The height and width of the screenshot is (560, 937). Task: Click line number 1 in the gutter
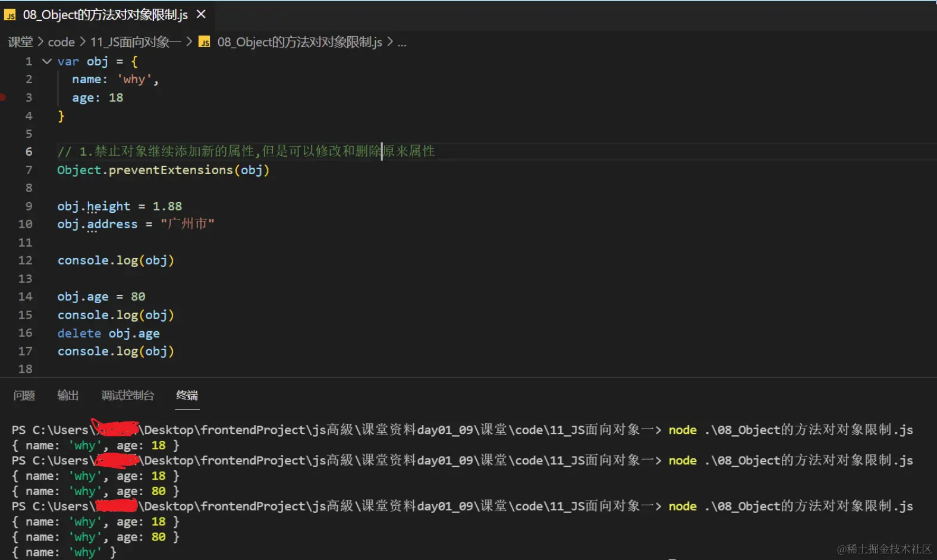coord(29,61)
